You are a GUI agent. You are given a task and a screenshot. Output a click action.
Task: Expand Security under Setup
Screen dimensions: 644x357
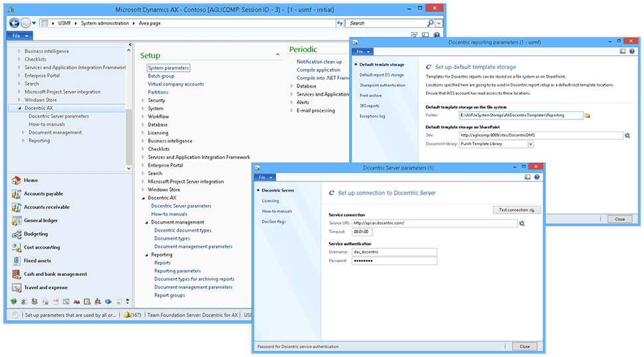(x=143, y=101)
